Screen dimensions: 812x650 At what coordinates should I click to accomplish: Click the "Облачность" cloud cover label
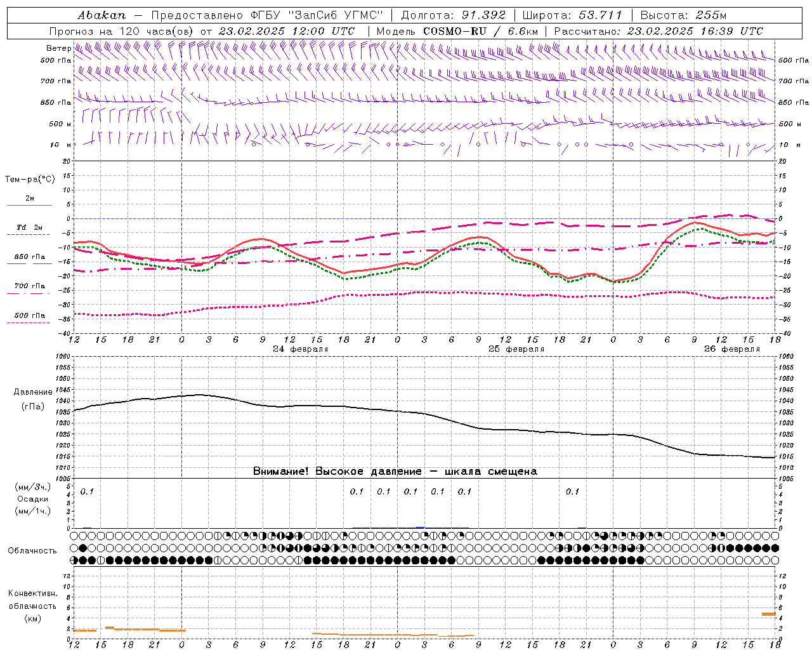click(x=32, y=551)
